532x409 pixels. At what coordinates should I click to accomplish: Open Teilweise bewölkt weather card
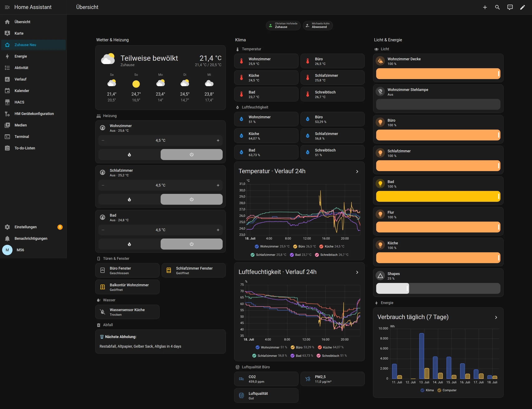tap(161, 78)
